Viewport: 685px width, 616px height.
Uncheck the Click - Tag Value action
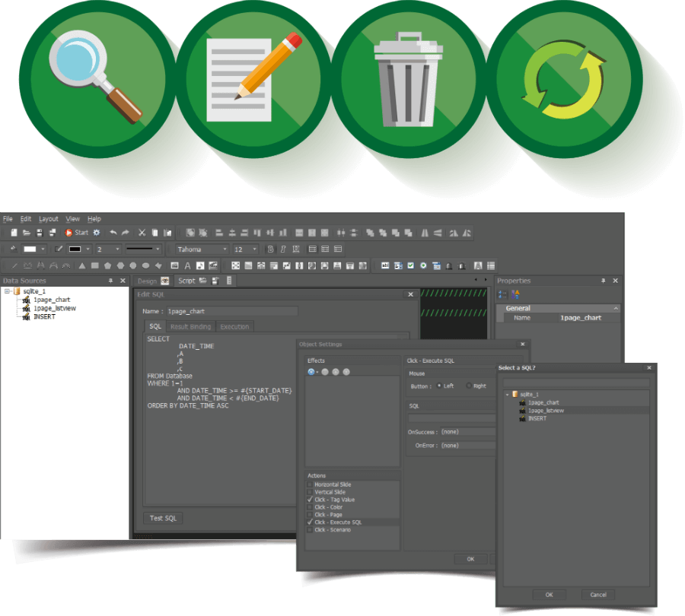[x=310, y=500]
